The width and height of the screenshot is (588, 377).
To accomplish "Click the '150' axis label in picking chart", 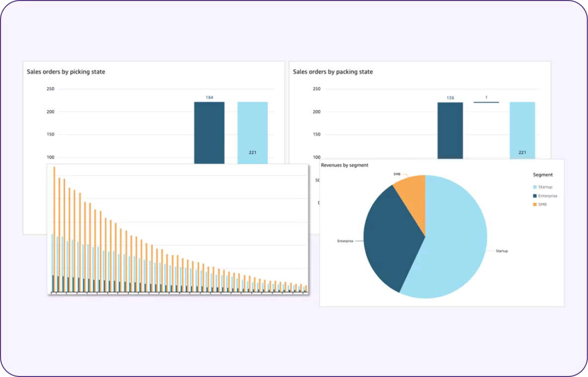I will (x=50, y=134).
